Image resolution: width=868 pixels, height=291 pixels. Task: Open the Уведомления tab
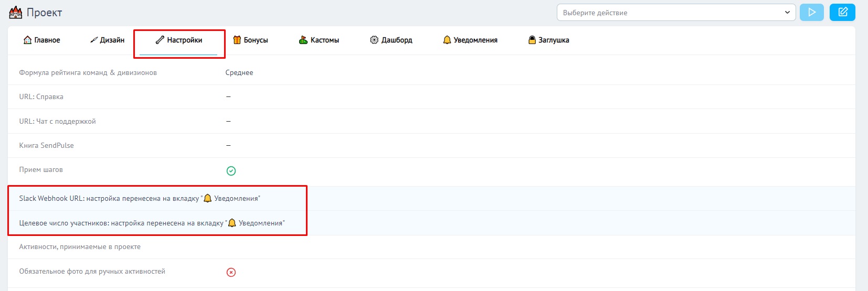[x=470, y=40]
